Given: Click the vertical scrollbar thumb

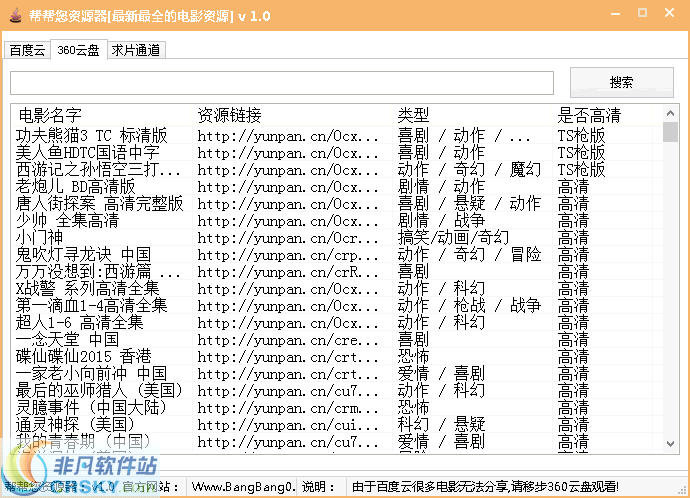Looking at the screenshot, I should [670, 132].
